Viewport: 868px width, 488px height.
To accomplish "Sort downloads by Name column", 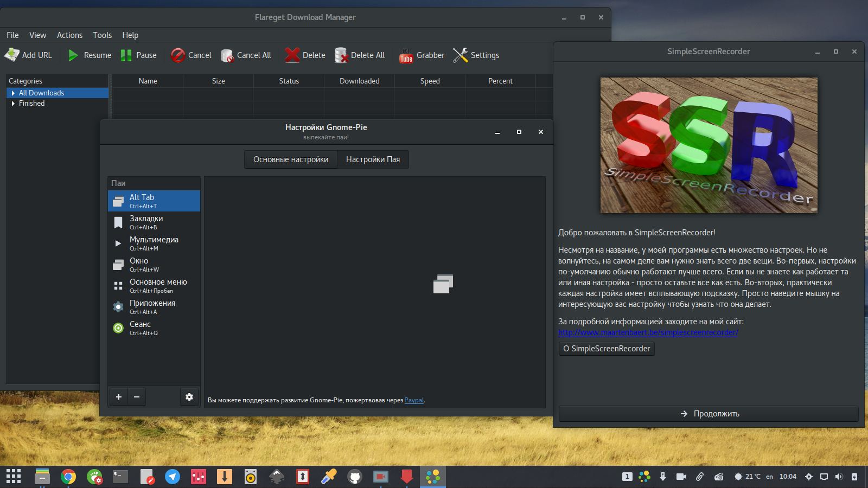I will [x=148, y=81].
